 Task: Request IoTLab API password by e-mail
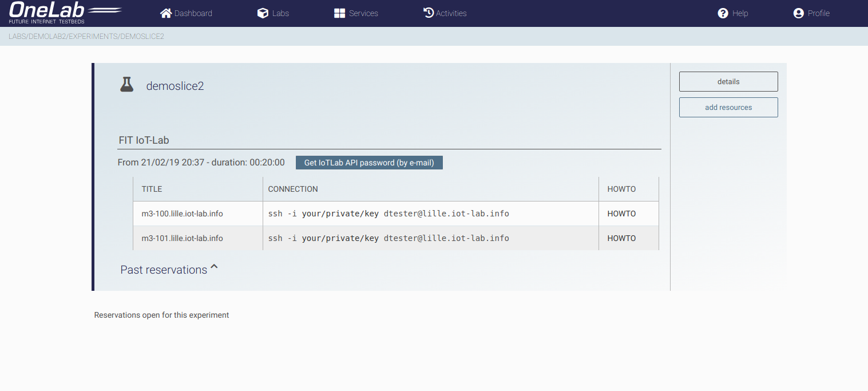click(x=369, y=163)
